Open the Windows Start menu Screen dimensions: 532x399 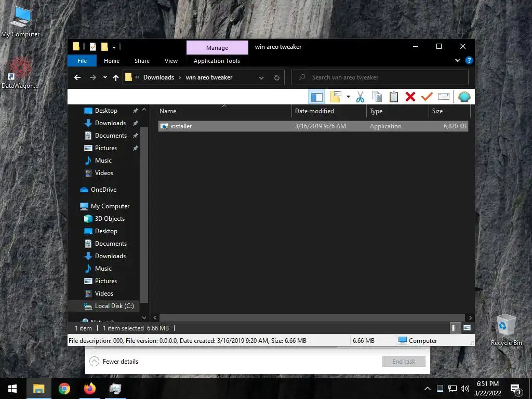click(12, 389)
